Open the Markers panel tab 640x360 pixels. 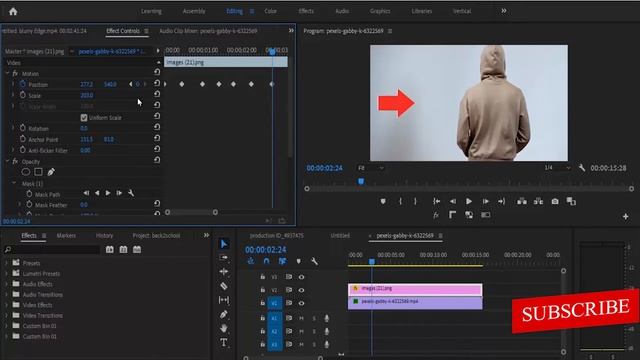(66, 236)
